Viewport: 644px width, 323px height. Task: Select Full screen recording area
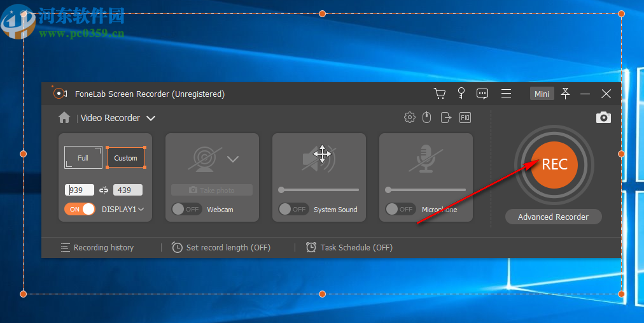[83, 158]
